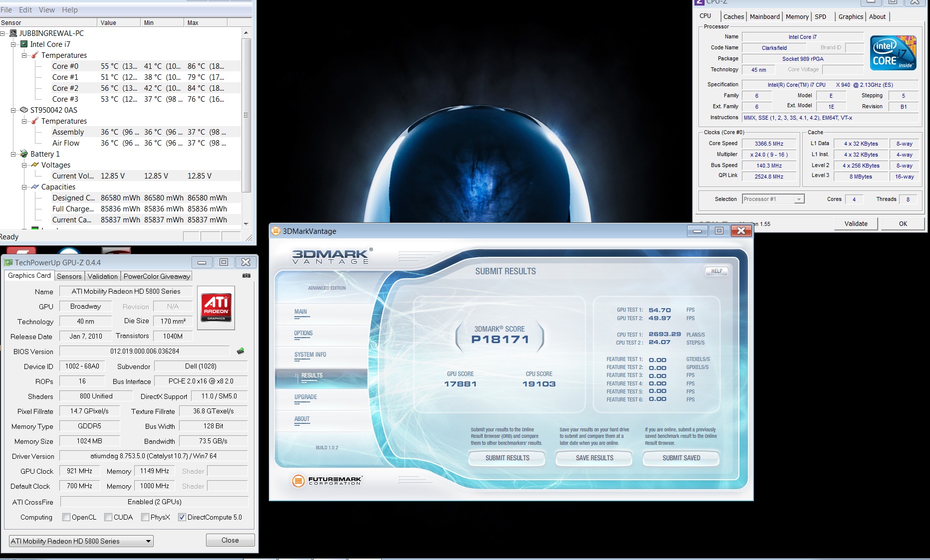Go to MAIN in 3DMark Vantage

click(301, 312)
